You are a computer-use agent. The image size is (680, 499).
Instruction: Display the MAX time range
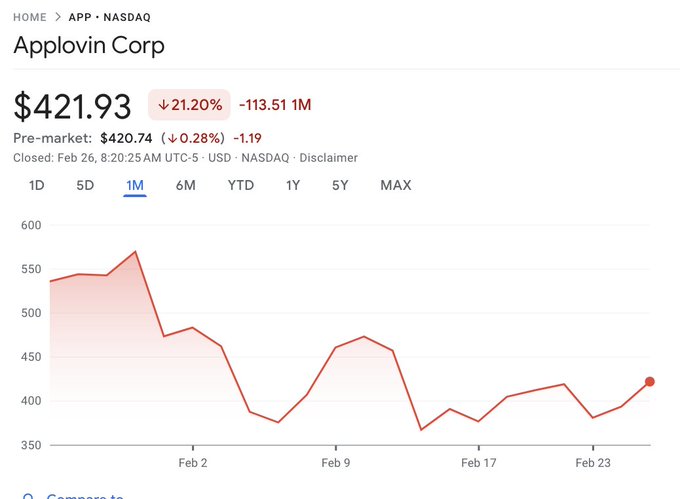tap(395, 185)
